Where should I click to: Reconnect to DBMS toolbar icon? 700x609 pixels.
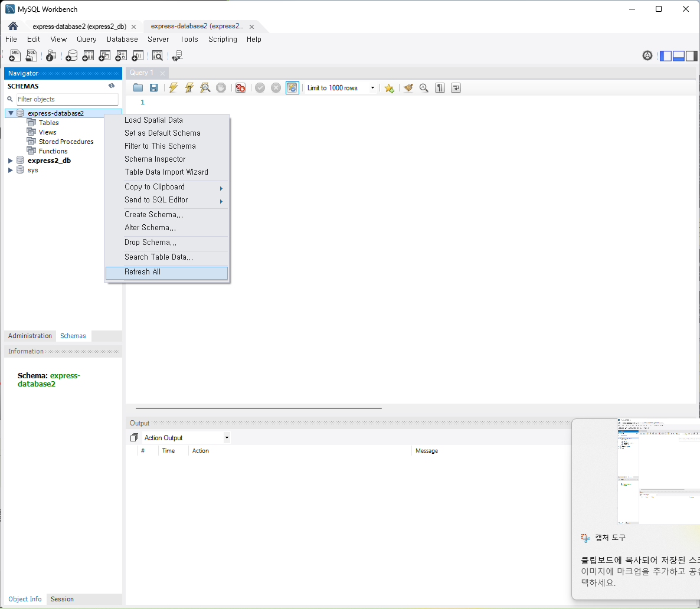pos(177,55)
